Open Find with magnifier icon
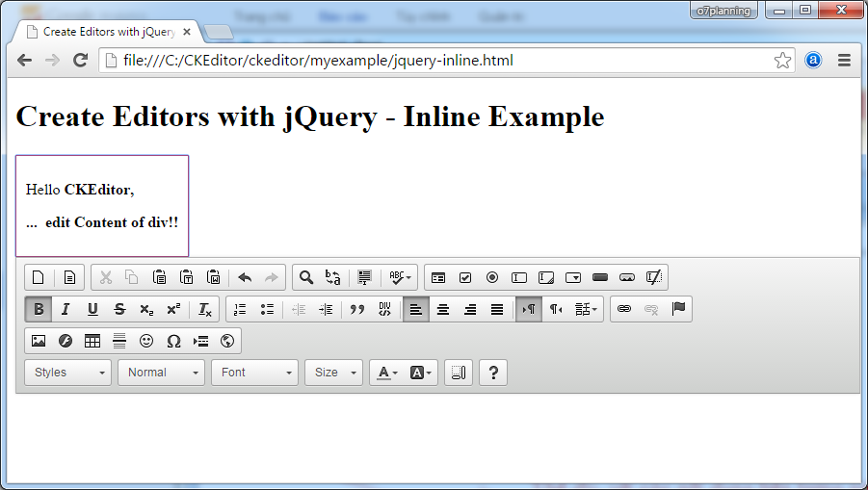The height and width of the screenshot is (490, 868). [x=306, y=277]
